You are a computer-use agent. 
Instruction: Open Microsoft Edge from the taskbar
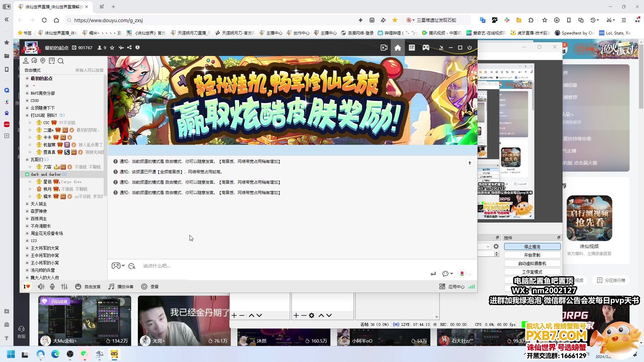[x=55, y=354]
